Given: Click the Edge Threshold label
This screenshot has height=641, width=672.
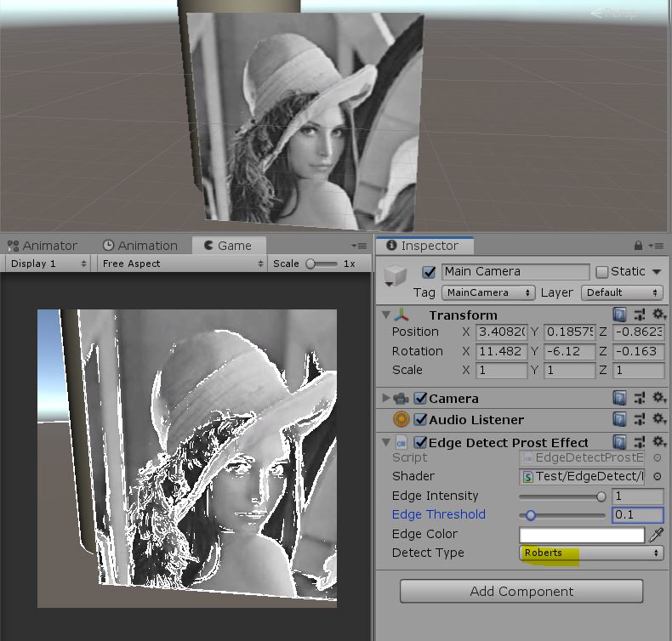Looking at the screenshot, I should point(438,514).
